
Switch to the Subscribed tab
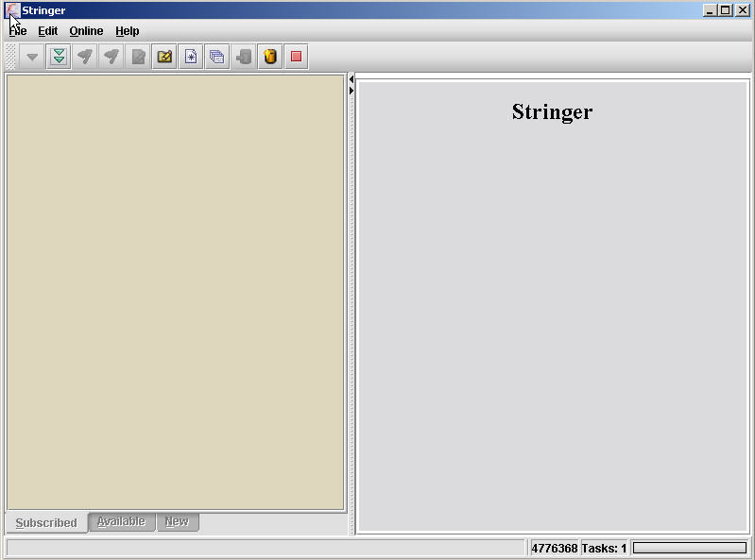click(x=46, y=522)
